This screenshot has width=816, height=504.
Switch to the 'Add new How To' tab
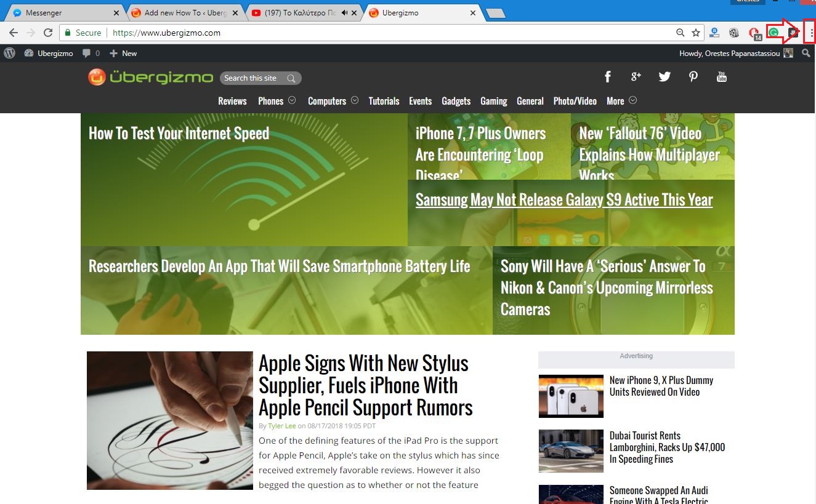[185, 13]
